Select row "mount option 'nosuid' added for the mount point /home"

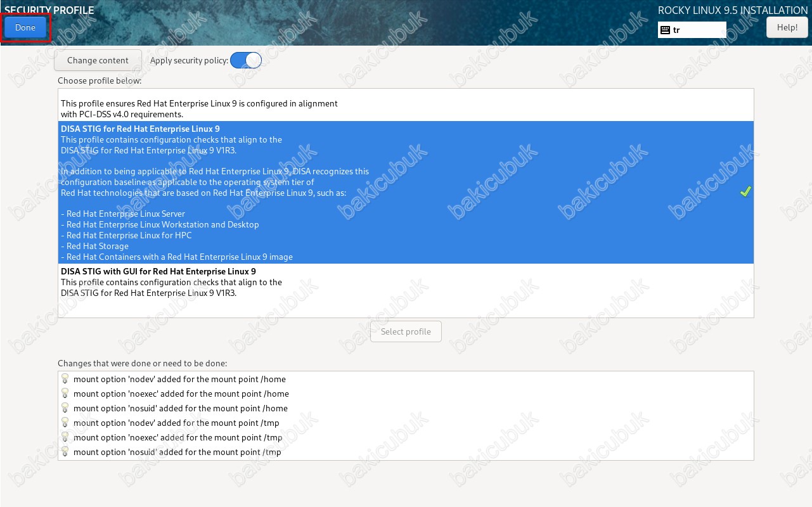(406, 408)
